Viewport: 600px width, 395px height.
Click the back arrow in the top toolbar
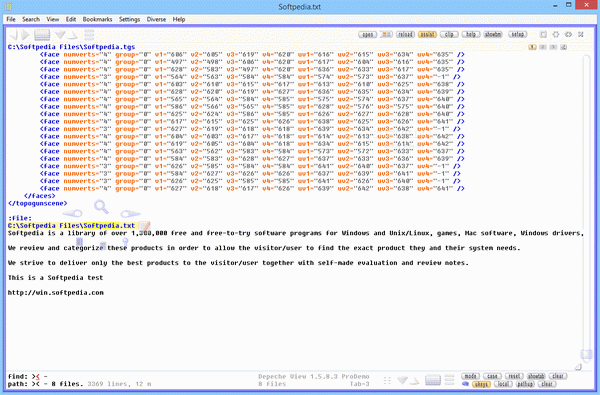pos(13,35)
